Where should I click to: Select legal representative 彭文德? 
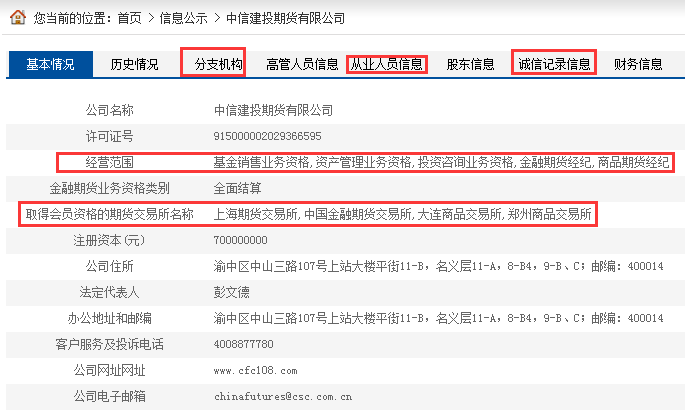coord(232,292)
